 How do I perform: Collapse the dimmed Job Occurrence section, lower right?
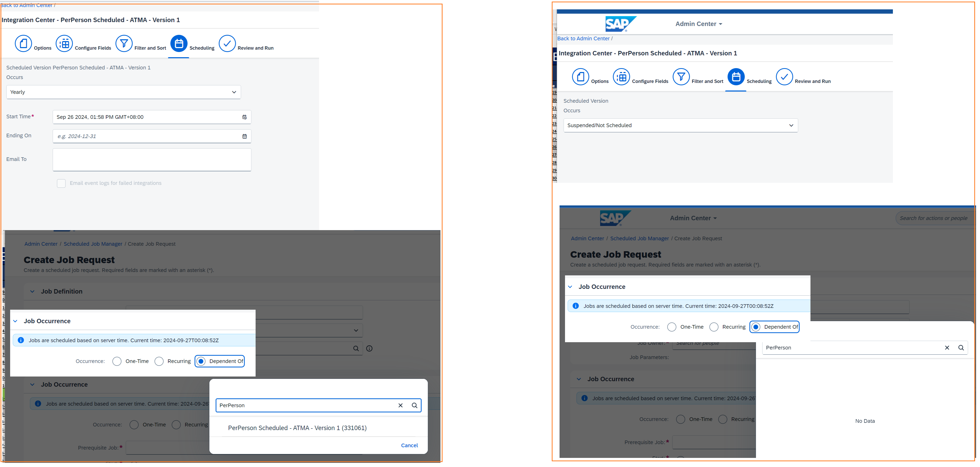579,379
